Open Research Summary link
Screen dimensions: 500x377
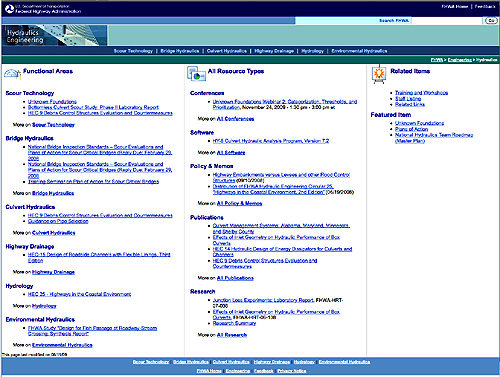234,323
